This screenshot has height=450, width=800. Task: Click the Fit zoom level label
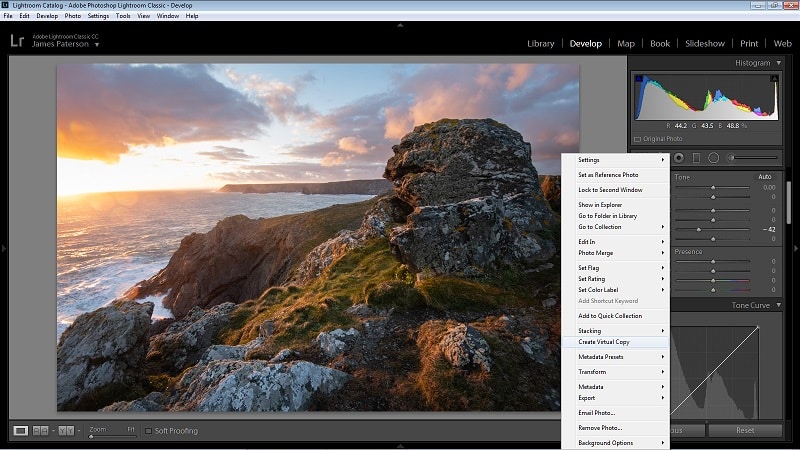click(131, 429)
